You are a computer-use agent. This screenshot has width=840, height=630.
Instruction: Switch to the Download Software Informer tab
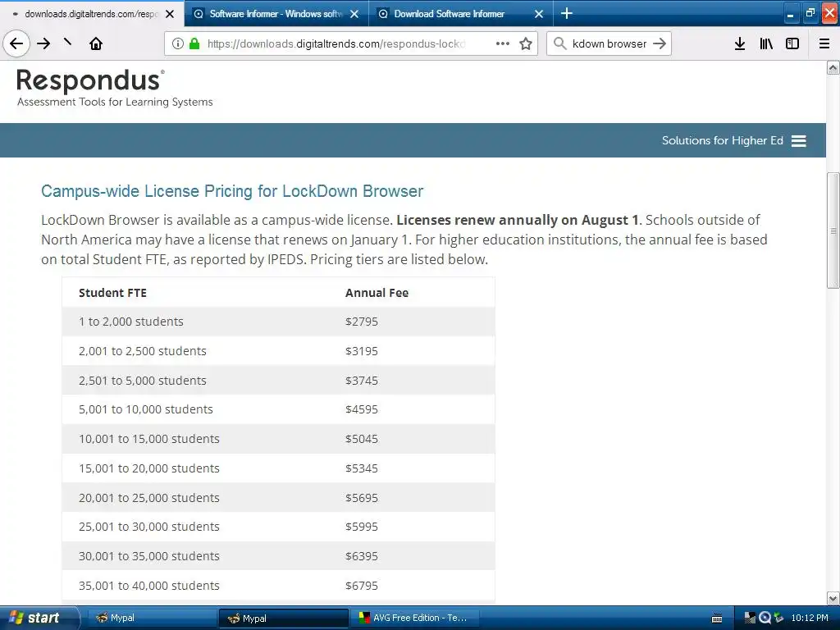coord(461,14)
